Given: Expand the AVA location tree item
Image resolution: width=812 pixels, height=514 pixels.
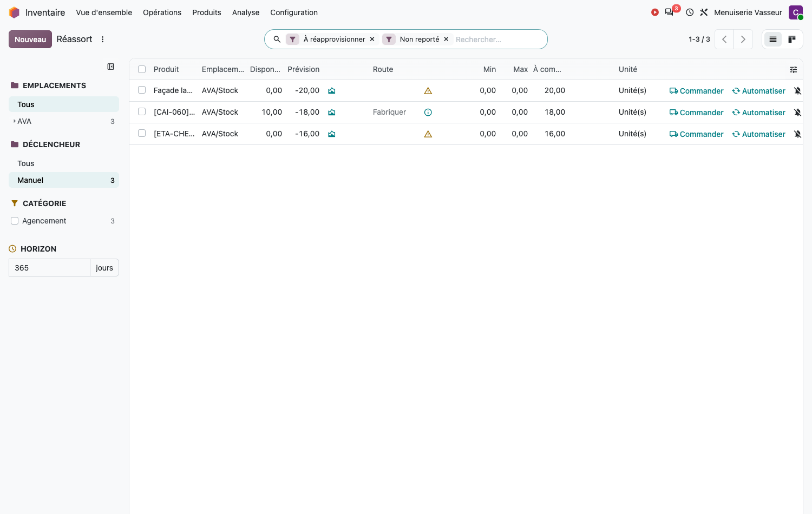Looking at the screenshot, I should (15, 121).
